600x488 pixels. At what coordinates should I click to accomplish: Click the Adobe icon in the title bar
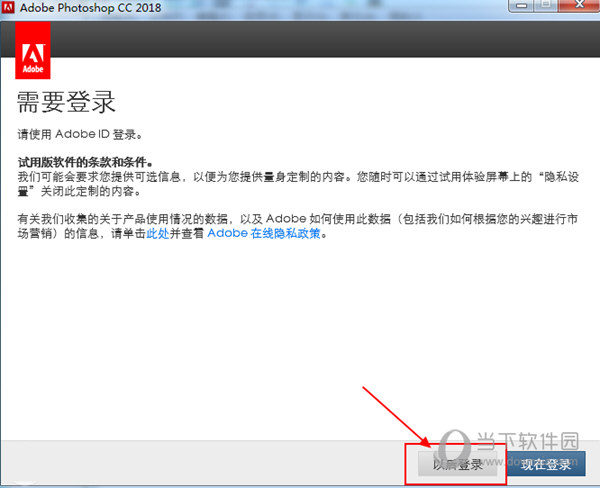click(8, 7)
